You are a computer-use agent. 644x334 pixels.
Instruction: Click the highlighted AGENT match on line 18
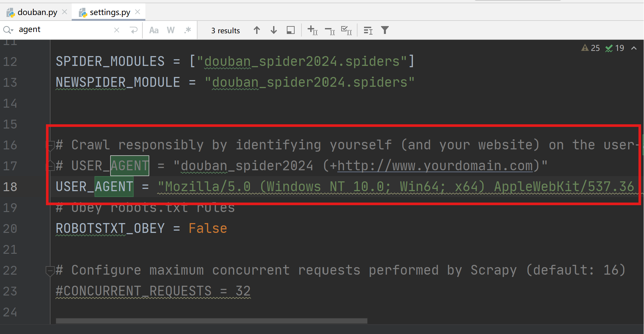[114, 187]
